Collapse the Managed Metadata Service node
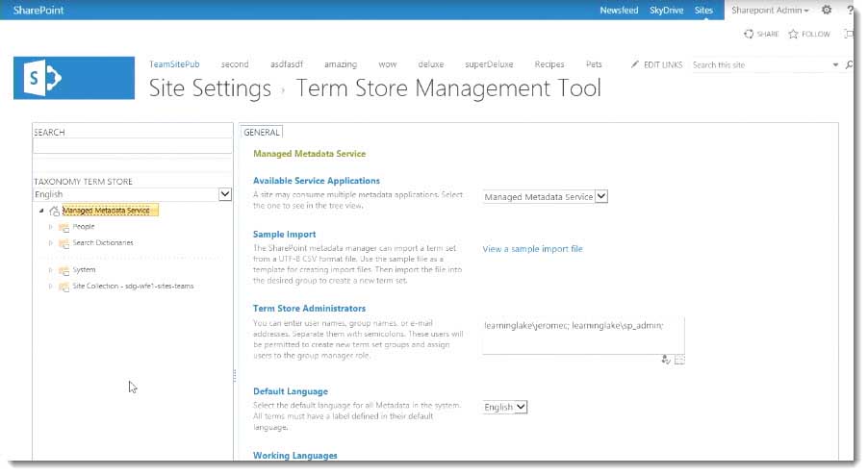Screen dimensions: 868x475 click(41, 211)
